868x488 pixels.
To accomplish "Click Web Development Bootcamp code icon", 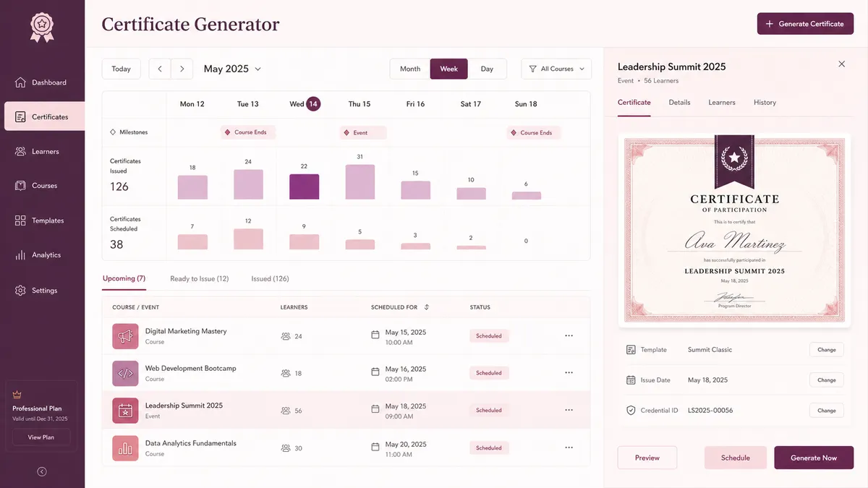I will (125, 374).
